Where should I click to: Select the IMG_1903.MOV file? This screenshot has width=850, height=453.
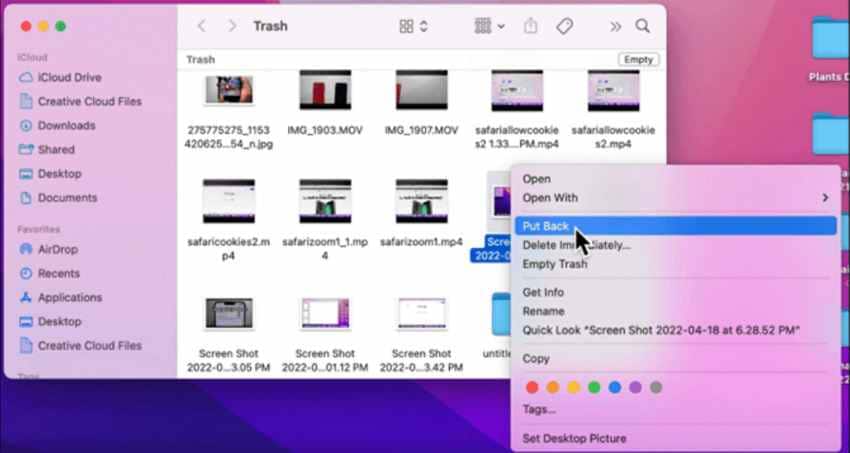325,90
